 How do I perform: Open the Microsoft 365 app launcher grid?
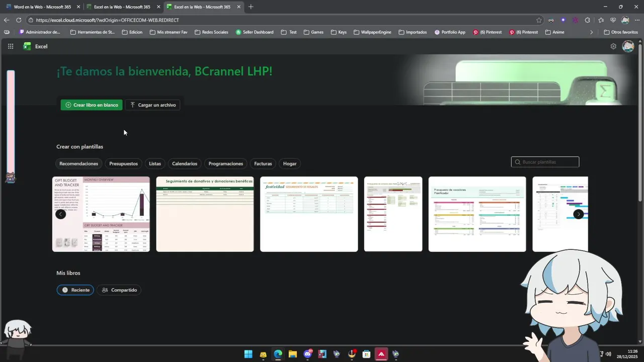pos(11,46)
